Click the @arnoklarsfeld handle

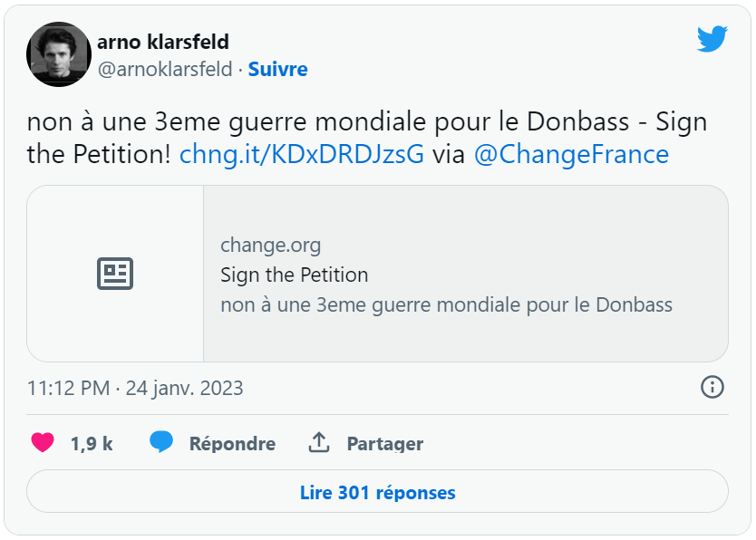coord(165,70)
